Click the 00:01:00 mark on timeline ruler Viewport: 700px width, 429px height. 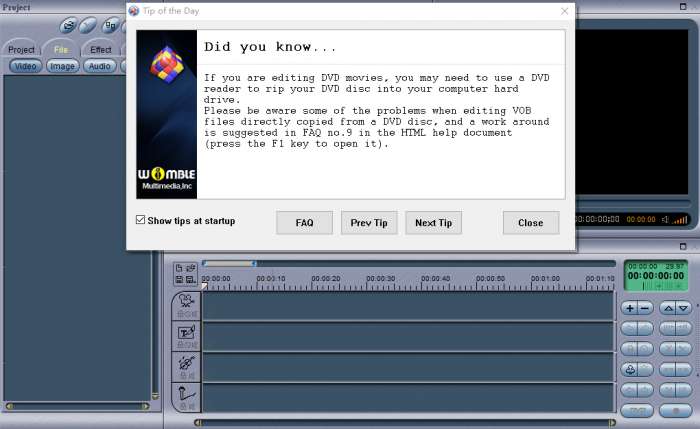point(545,279)
